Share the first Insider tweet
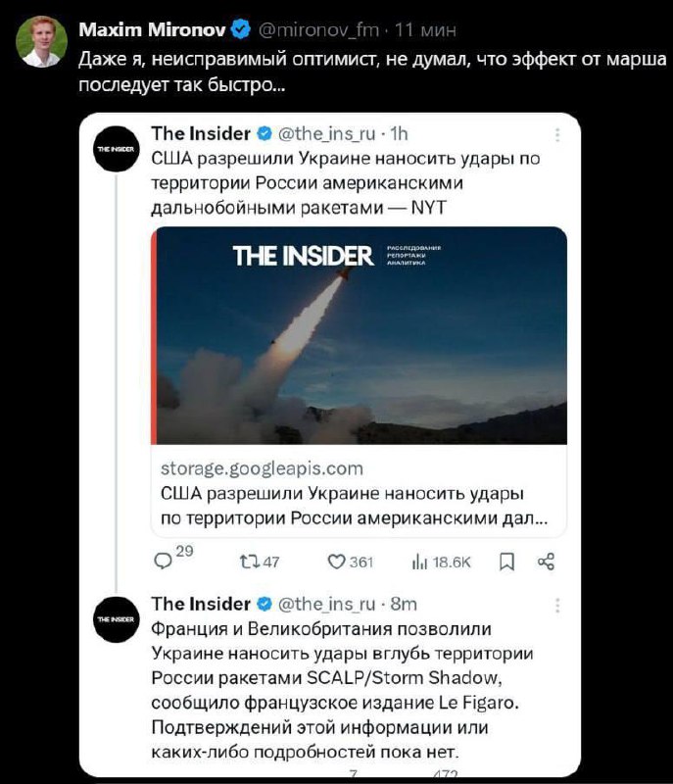Viewport: 673px width, 784px height. pos(546,562)
